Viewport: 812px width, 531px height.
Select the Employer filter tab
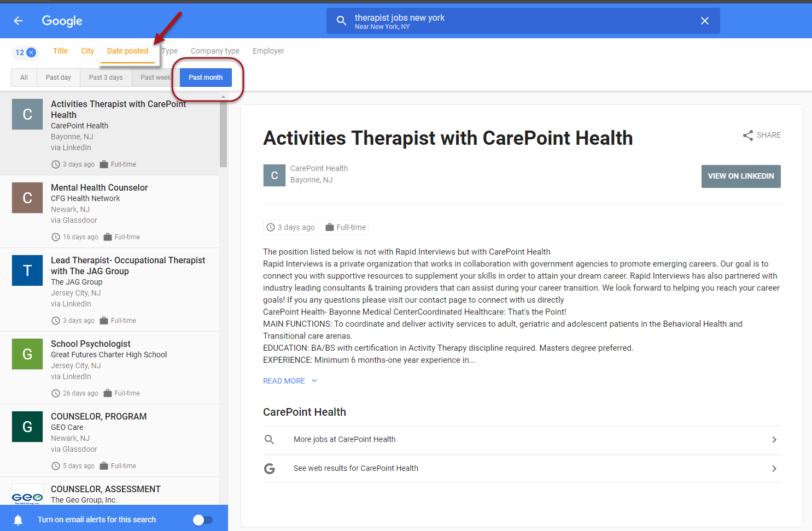[x=268, y=51]
